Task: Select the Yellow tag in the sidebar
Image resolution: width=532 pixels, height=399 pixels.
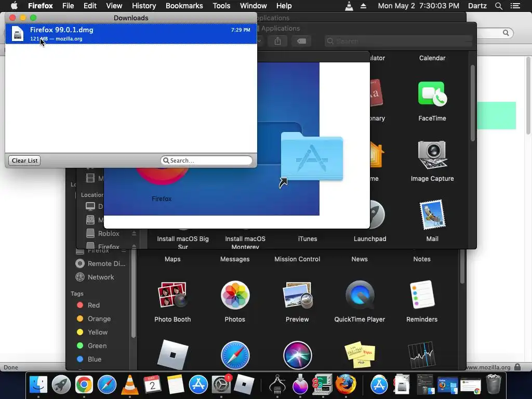Action: click(92, 332)
